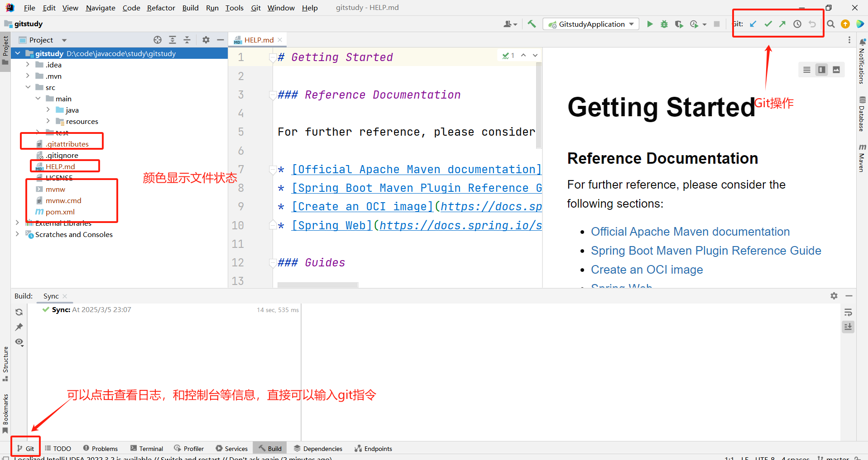Screen dimensions: 868x460
Task: Open Maven side panel
Action: [x=862, y=158]
